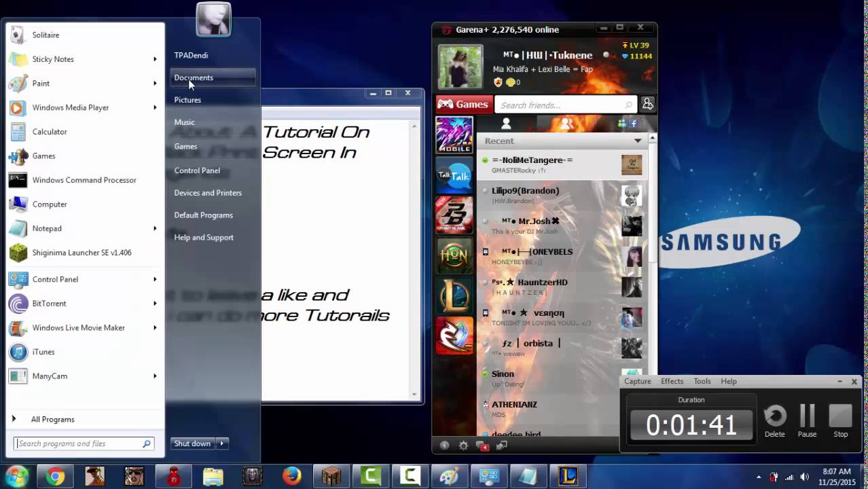Open the Point Blank game icon in Garena
The image size is (868, 489).
454,215
